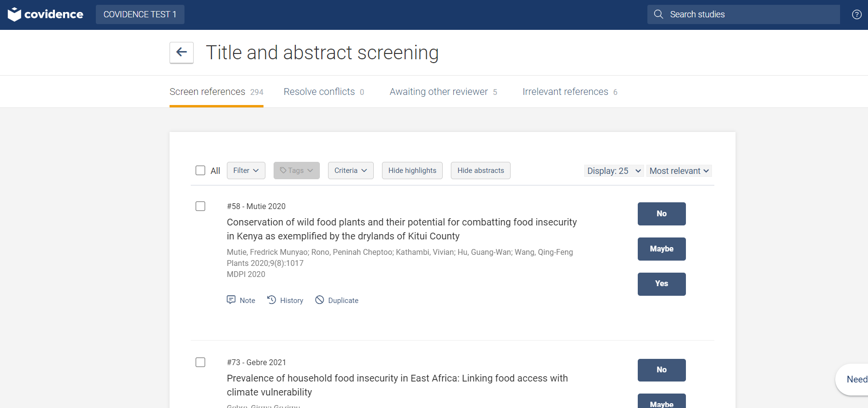Vote Yes on Mutie 2020 study

tap(661, 284)
